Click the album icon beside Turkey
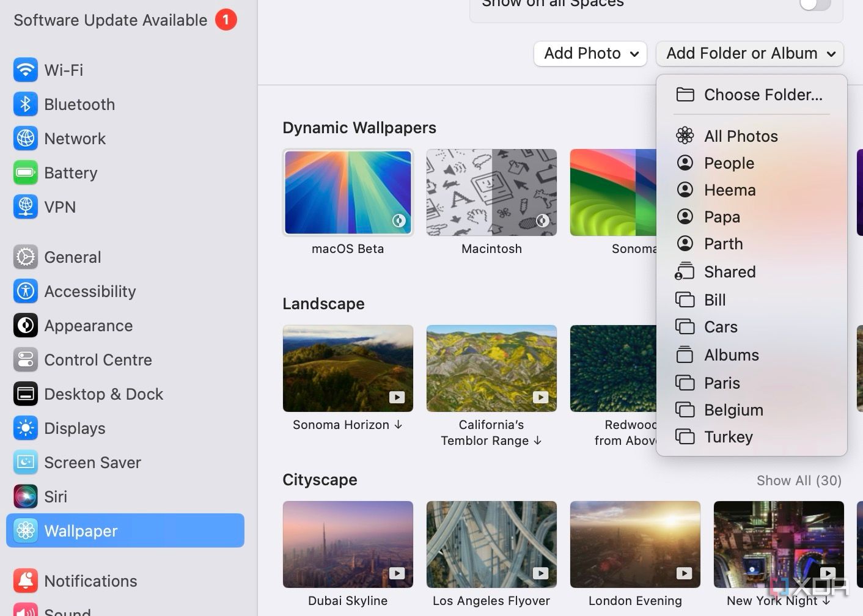The height and width of the screenshot is (616, 863). point(685,437)
